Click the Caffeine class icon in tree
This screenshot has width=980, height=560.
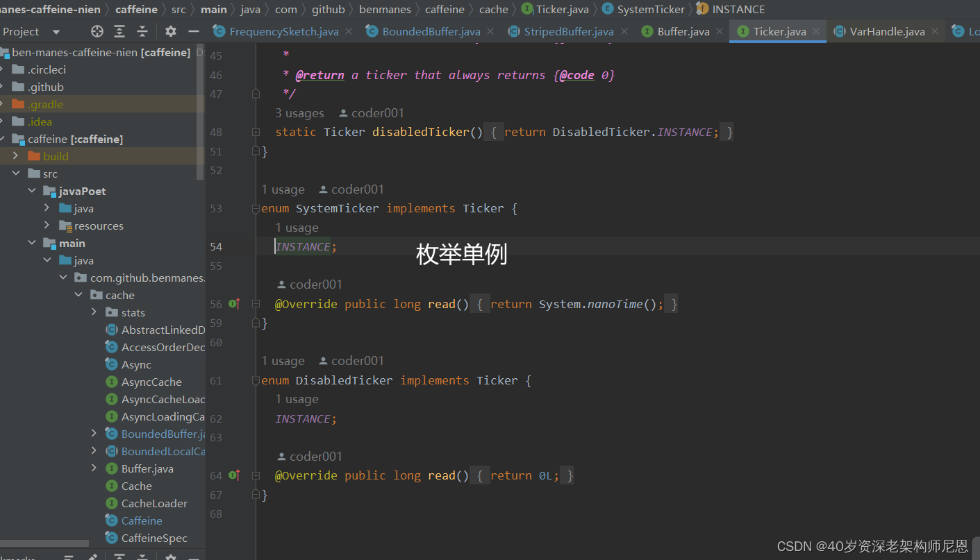coord(111,520)
